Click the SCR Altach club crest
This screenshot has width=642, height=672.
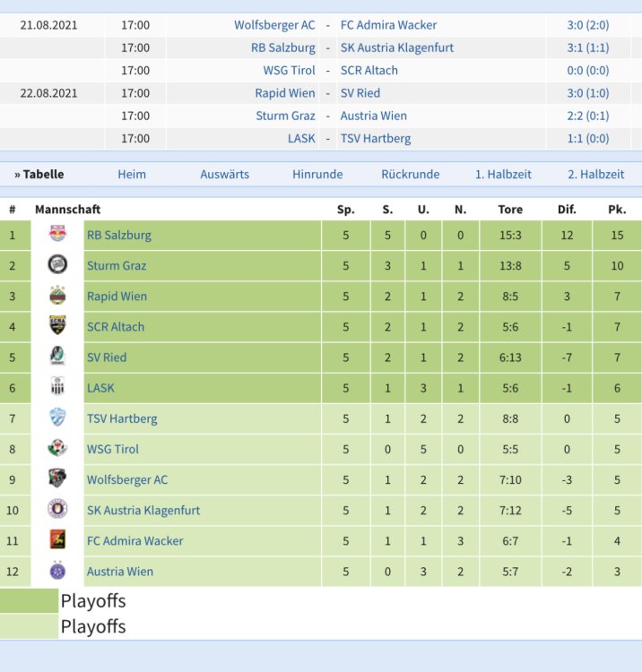click(57, 326)
